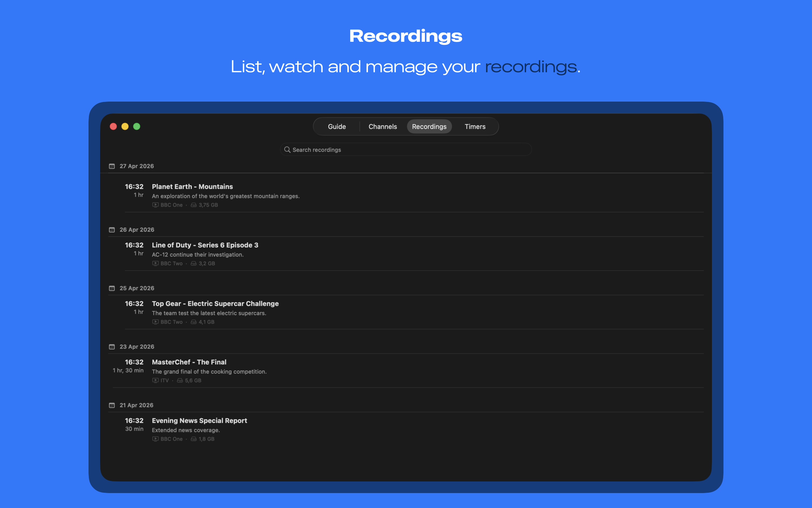Click description about world's greatest mountain ranges
This screenshot has height=508, width=812.
point(226,196)
